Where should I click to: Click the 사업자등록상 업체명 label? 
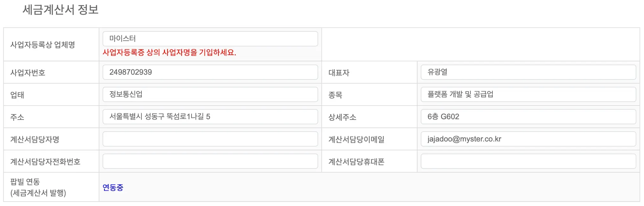coord(43,45)
